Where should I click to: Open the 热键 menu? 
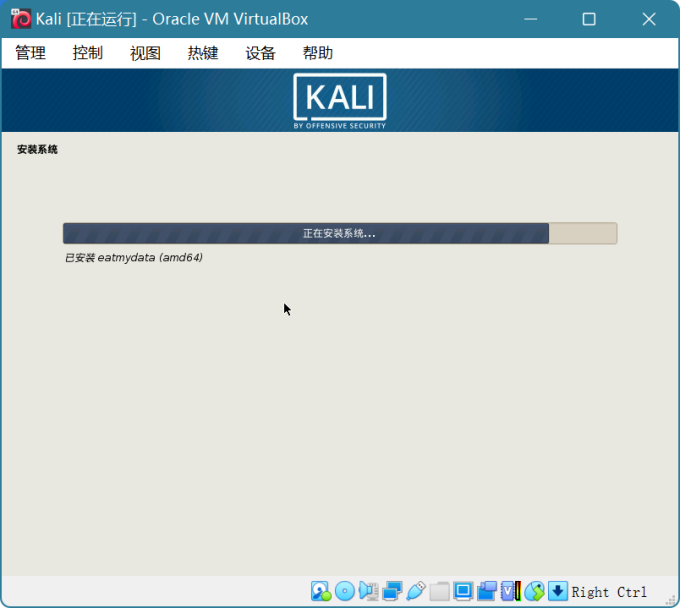pyautogui.click(x=203, y=53)
